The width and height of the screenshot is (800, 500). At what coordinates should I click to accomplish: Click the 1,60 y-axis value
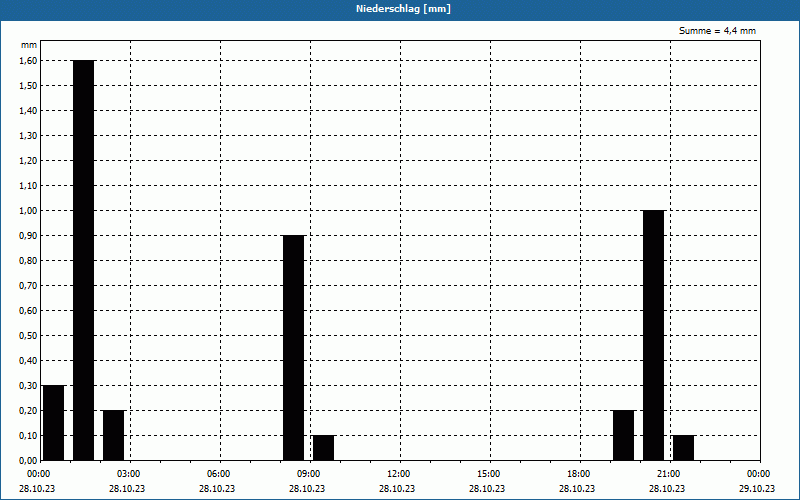28,61
